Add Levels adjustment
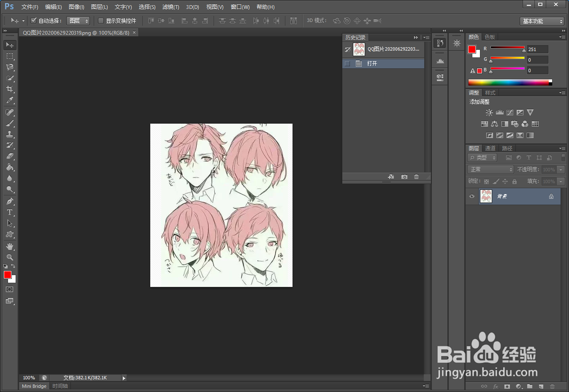This screenshot has height=392, width=569. pyautogui.click(x=500, y=112)
